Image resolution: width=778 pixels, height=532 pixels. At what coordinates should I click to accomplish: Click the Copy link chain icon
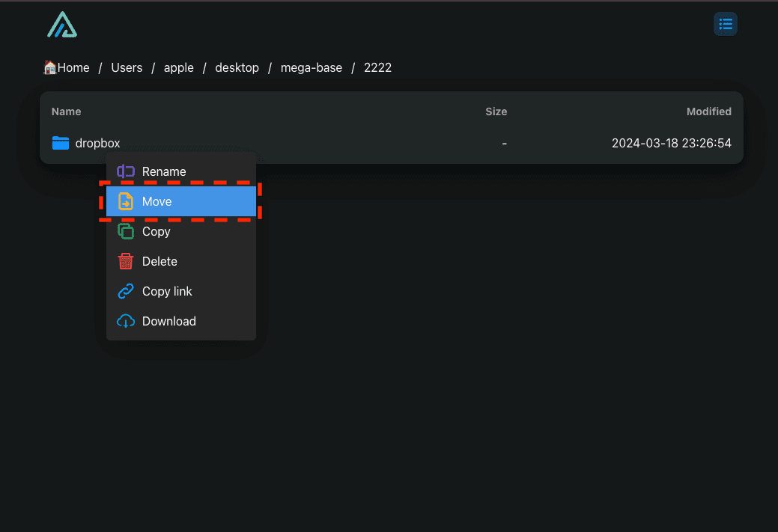126,291
